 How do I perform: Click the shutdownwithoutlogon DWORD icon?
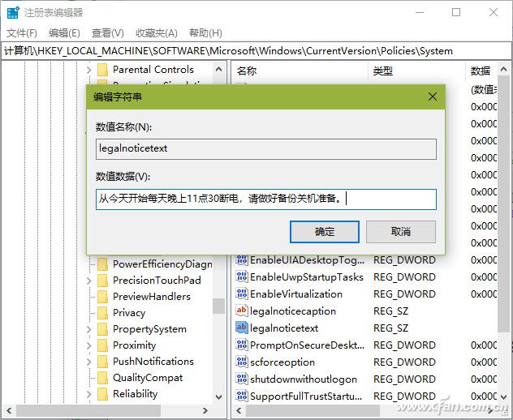(x=242, y=379)
